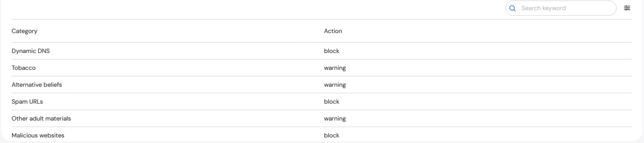Click block action for Dynamic DNS
This screenshot has width=644, height=143.
331,51
